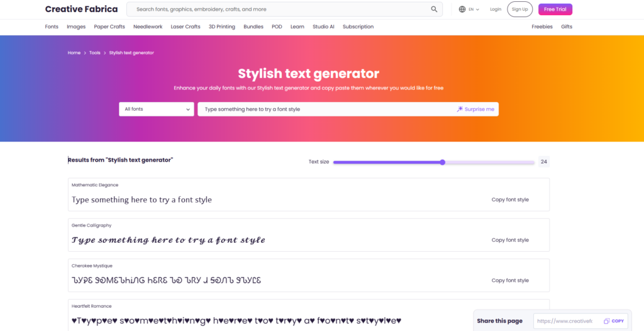
Task: Click the Login link
Action: 496,9
